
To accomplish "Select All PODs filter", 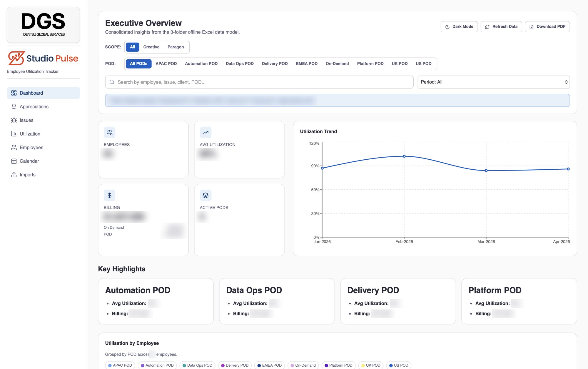I will 138,64.
